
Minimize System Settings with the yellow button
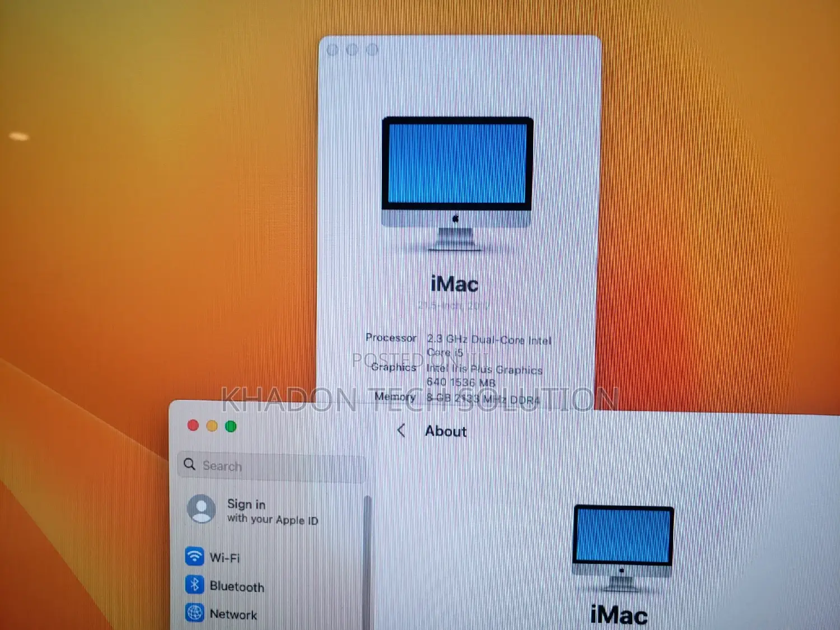(212, 426)
